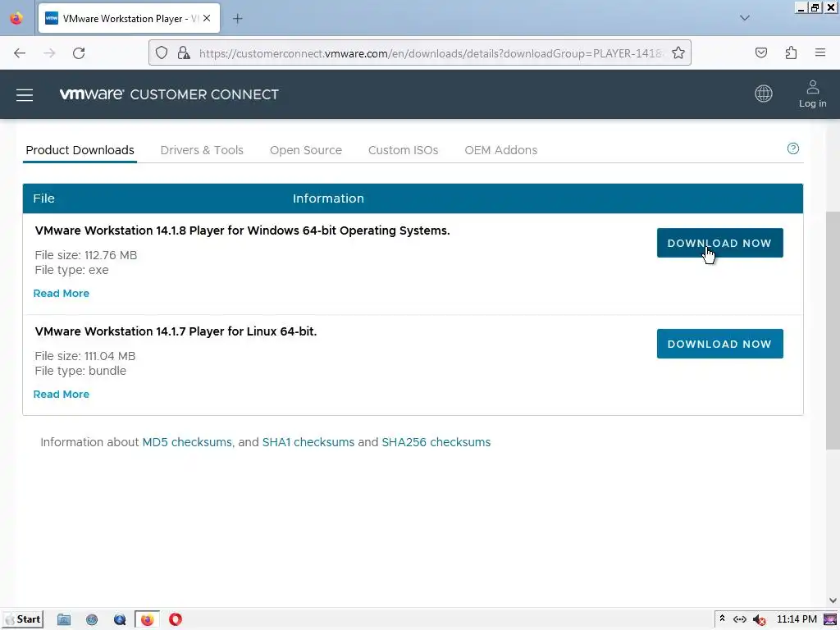This screenshot has height=630, width=840.
Task: Reload the current page
Action: (79, 53)
